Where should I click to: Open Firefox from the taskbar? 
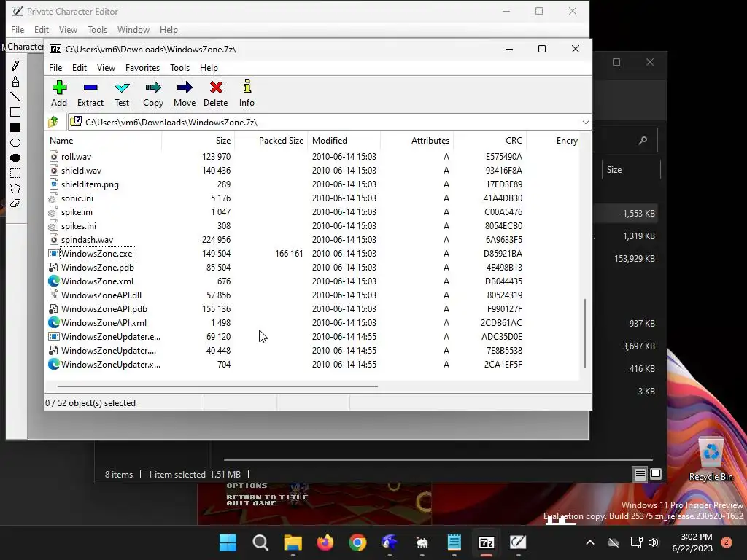(325, 542)
